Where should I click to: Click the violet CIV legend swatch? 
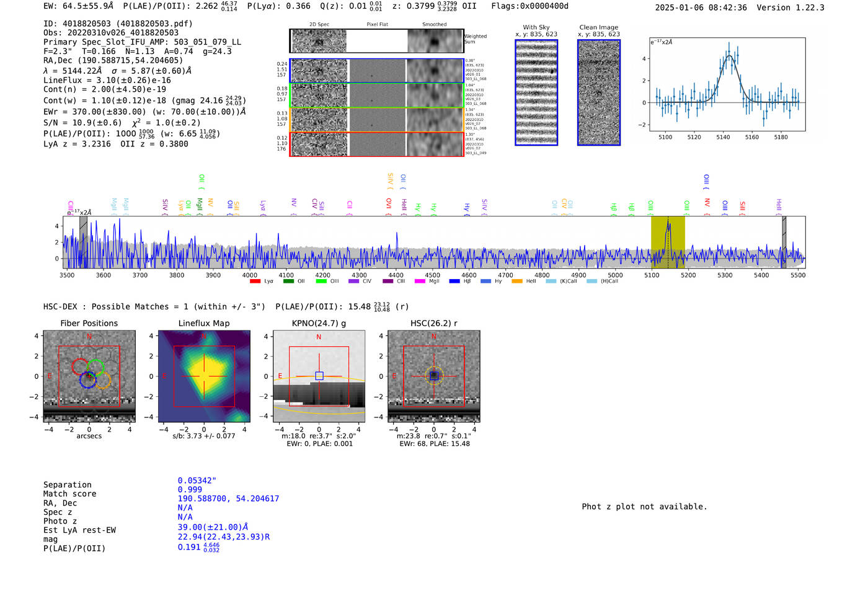tap(353, 282)
